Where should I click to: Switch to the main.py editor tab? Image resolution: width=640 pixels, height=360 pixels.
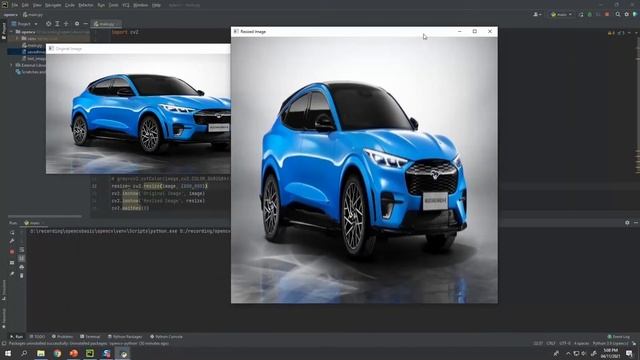(106, 24)
